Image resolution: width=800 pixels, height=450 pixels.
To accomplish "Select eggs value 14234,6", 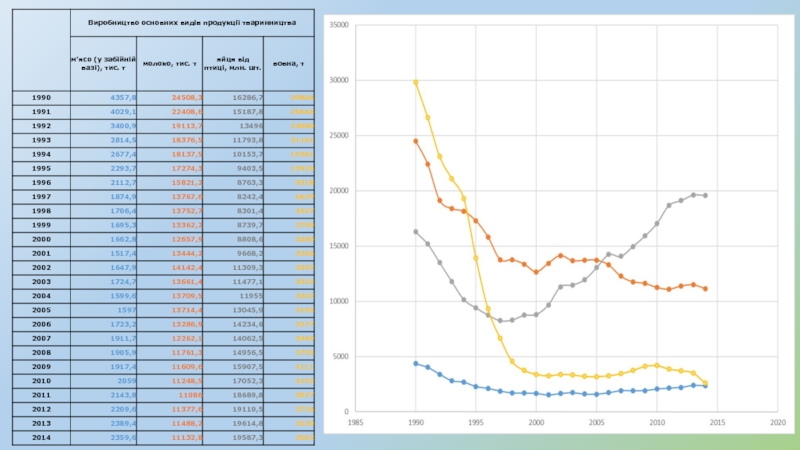I will [x=248, y=324].
